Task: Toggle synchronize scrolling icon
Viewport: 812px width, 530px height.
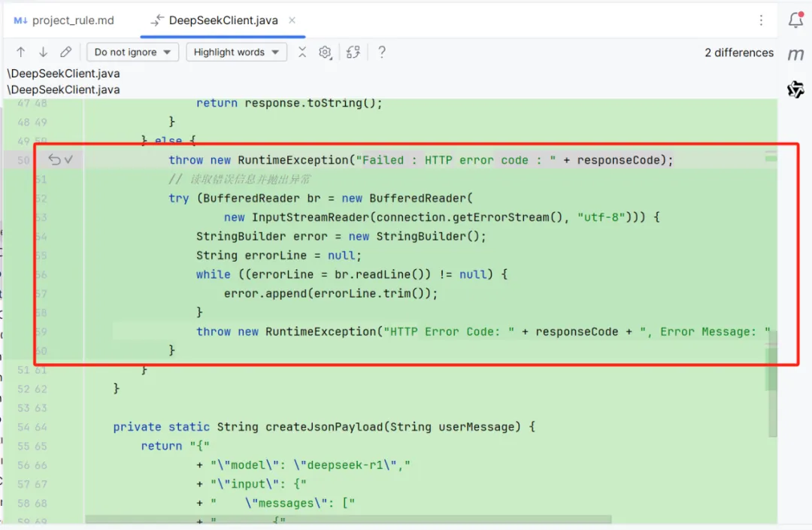Action: [353, 52]
